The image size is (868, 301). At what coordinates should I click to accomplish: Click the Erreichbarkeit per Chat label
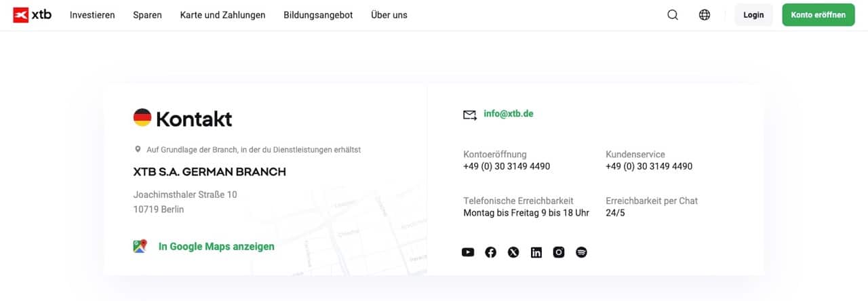click(x=652, y=201)
